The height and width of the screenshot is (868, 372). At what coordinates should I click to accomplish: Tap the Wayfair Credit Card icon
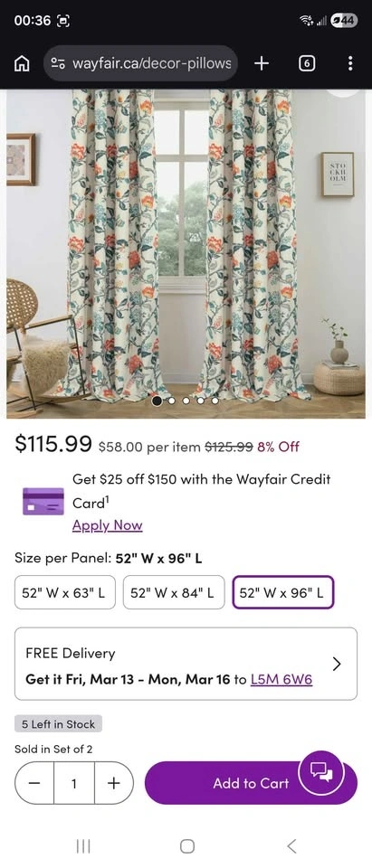pos(43,501)
